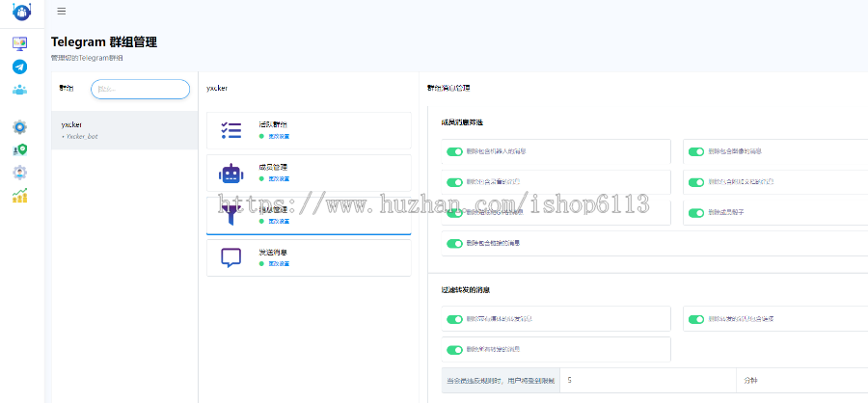Click the robot logo at top-left
Image resolution: width=868 pixels, height=403 pixels.
point(21,12)
